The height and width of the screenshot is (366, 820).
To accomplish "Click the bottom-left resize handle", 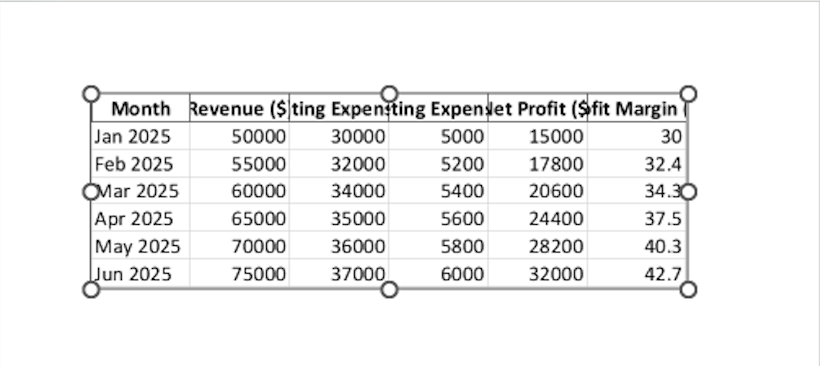I will [x=91, y=289].
